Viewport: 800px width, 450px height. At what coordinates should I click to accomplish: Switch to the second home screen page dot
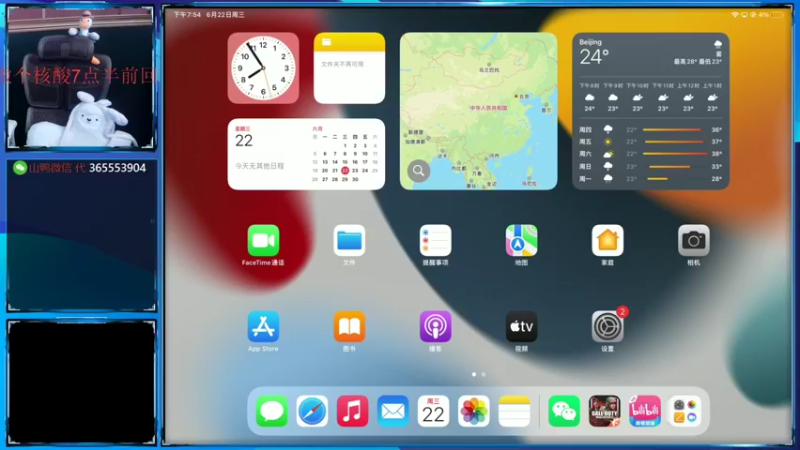click(483, 374)
